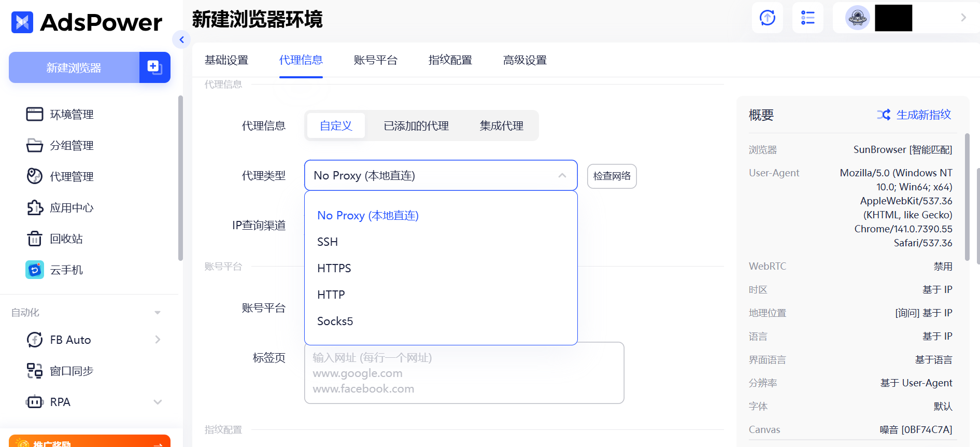Open 应用中心 puzzle icon

[35, 207]
